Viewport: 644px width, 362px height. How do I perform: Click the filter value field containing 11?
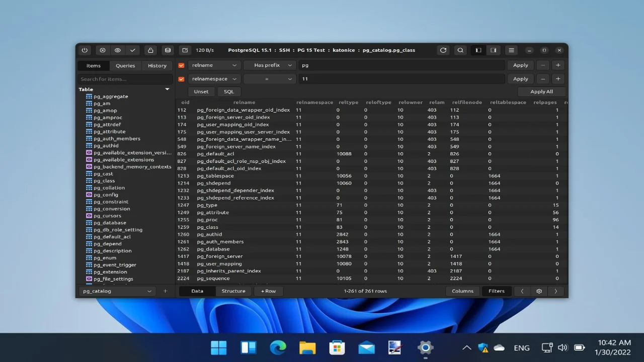coord(401,79)
